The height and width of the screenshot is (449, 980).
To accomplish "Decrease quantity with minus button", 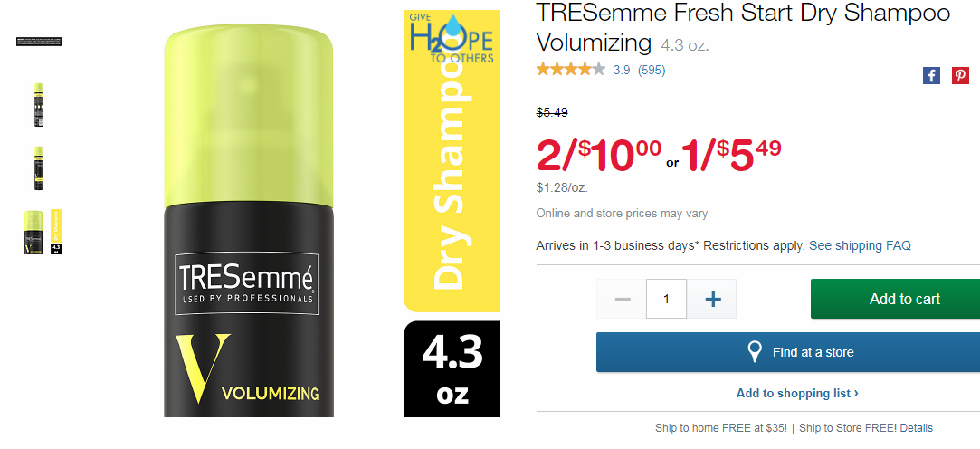I will 622,299.
